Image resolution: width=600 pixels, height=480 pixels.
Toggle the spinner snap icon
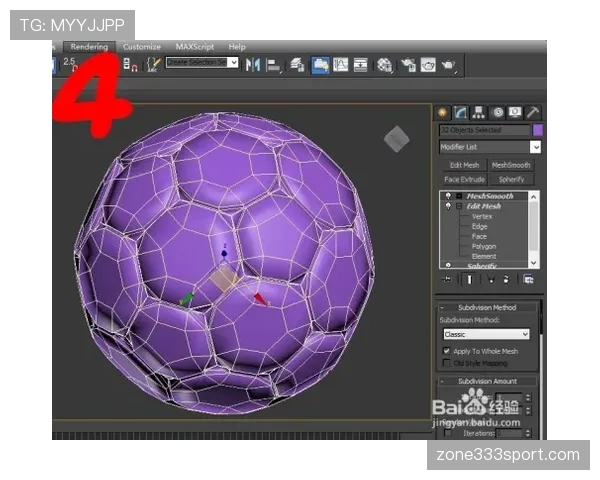(130, 64)
